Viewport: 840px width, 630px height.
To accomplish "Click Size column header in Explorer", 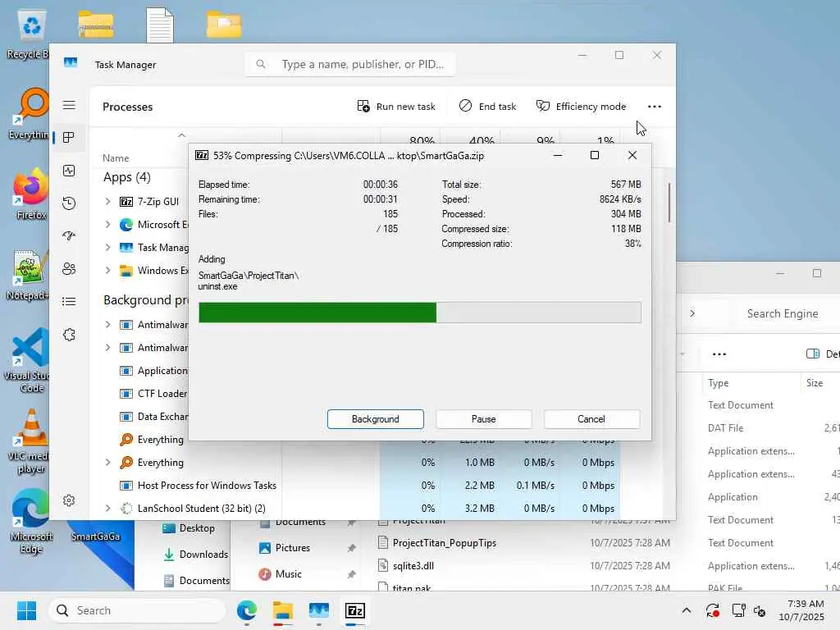I will point(815,383).
